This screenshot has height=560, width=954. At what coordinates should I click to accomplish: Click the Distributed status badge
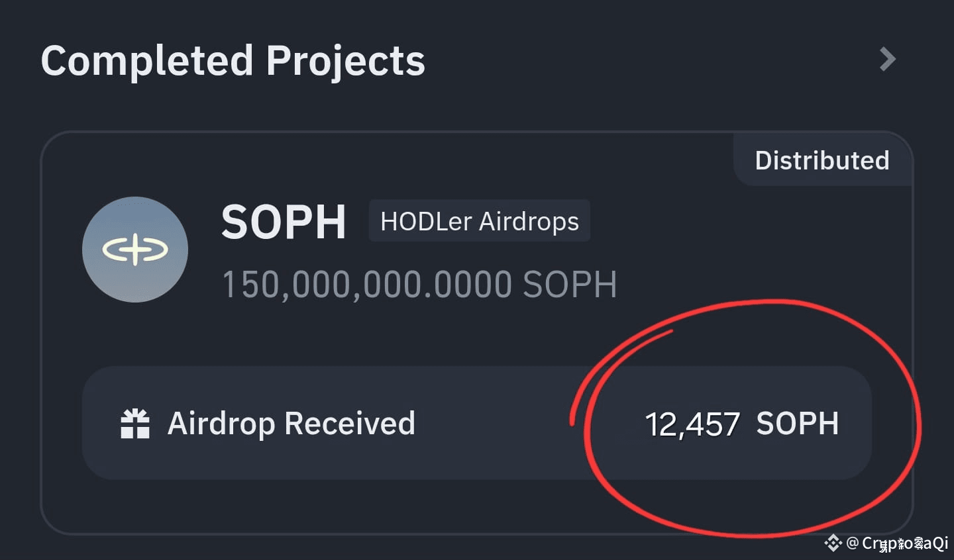pos(822,160)
